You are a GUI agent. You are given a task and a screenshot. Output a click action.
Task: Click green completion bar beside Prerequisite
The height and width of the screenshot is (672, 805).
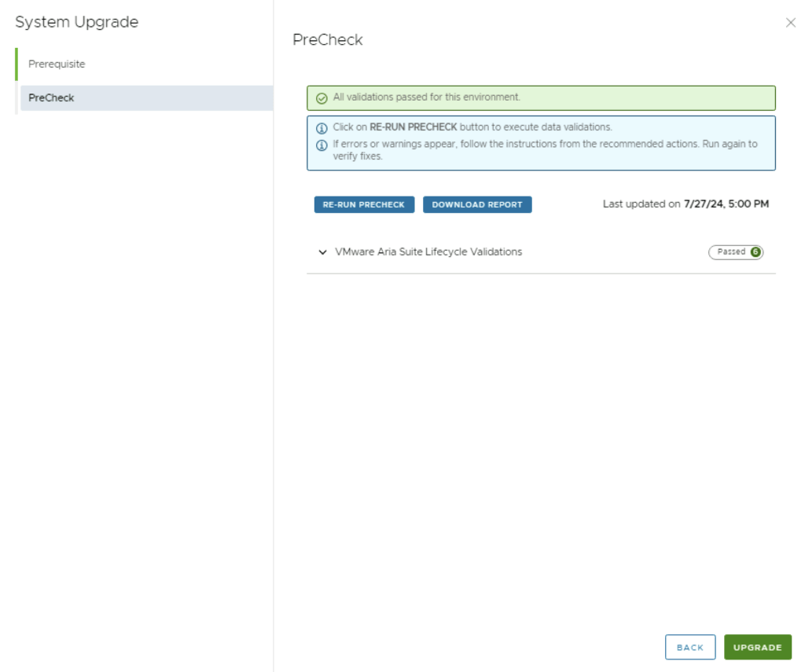point(17,64)
